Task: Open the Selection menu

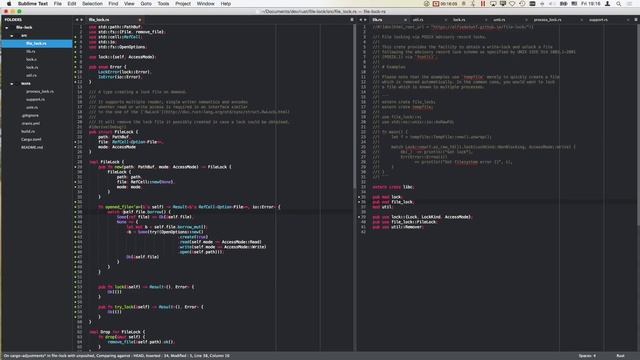Action: coord(92,4)
